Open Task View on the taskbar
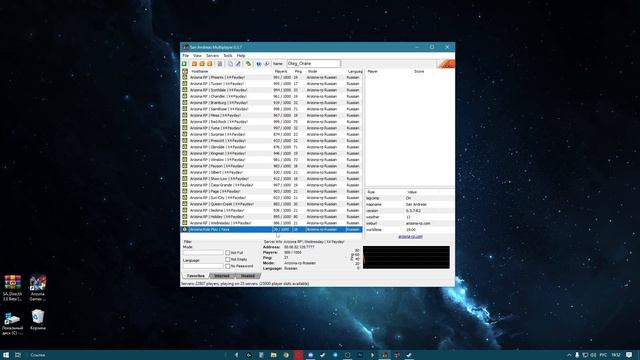This screenshot has width=640, height=360. tap(18, 355)
